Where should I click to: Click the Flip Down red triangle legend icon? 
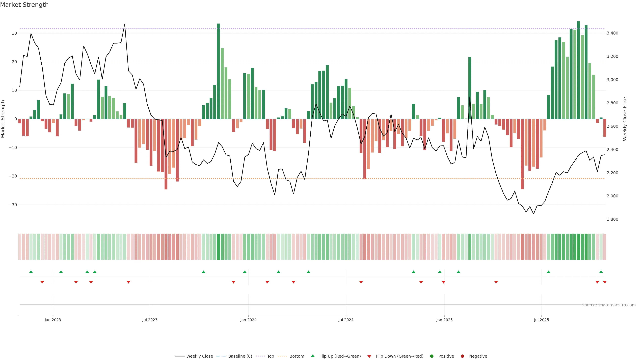[x=369, y=356]
